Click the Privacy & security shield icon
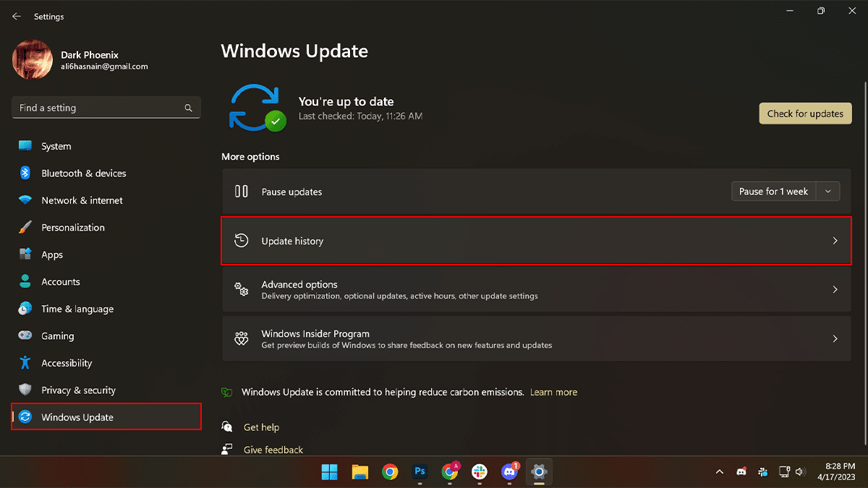 click(25, 390)
